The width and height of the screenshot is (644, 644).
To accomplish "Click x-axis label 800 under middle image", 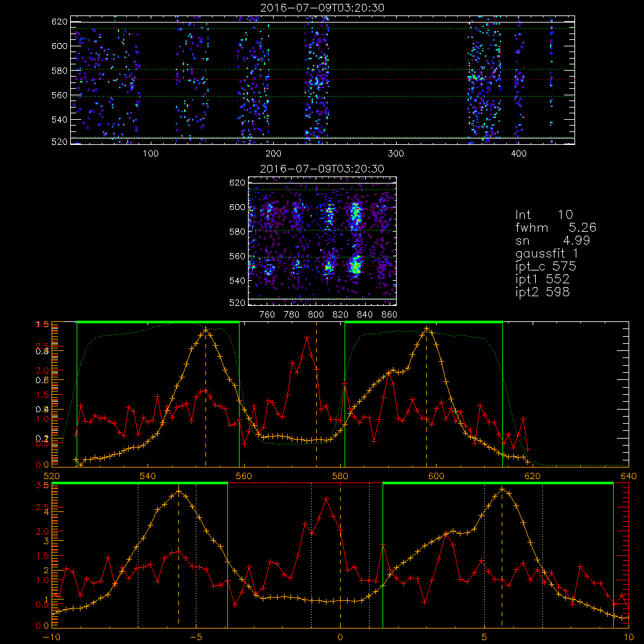I will point(316,315).
